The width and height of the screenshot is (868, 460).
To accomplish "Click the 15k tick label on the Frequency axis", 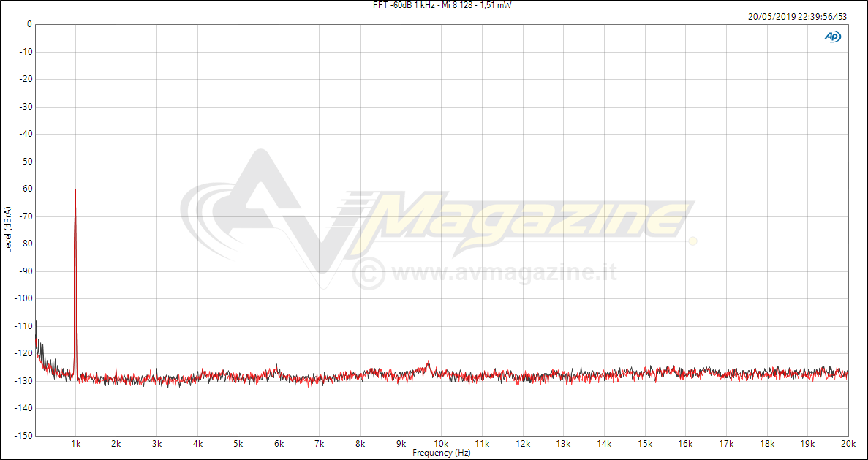I will 645,444.
